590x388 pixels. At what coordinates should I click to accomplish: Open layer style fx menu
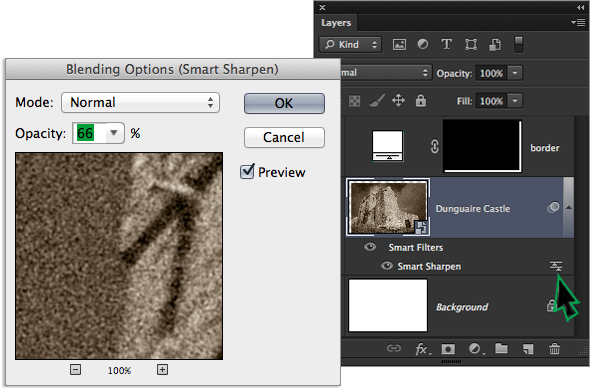(x=423, y=349)
